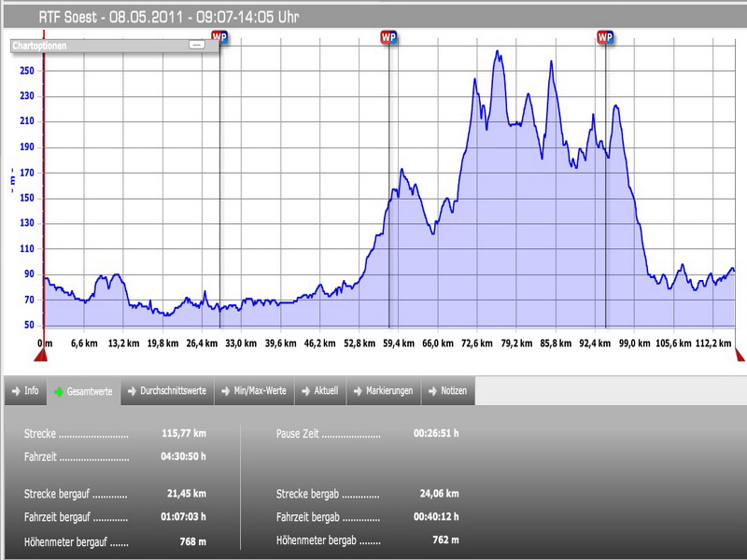Show the Aktuell tab
The height and width of the screenshot is (560, 747).
(x=319, y=391)
